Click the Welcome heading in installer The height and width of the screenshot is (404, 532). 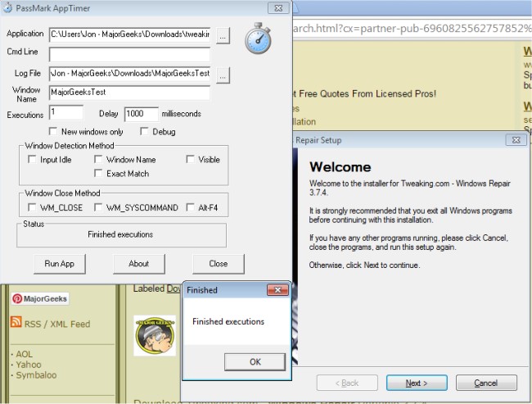point(340,167)
